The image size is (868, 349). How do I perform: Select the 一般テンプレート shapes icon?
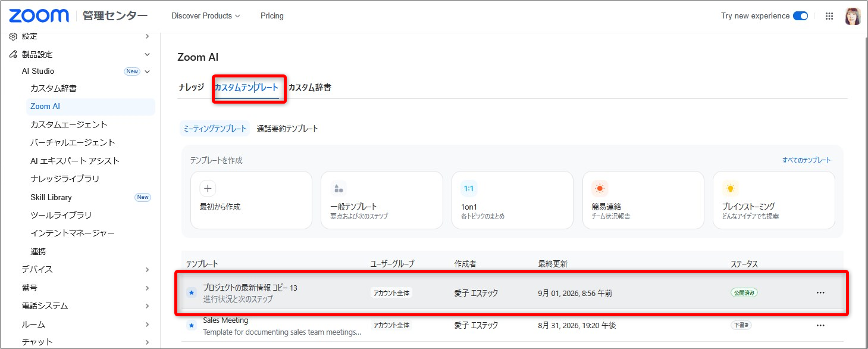[339, 189]
